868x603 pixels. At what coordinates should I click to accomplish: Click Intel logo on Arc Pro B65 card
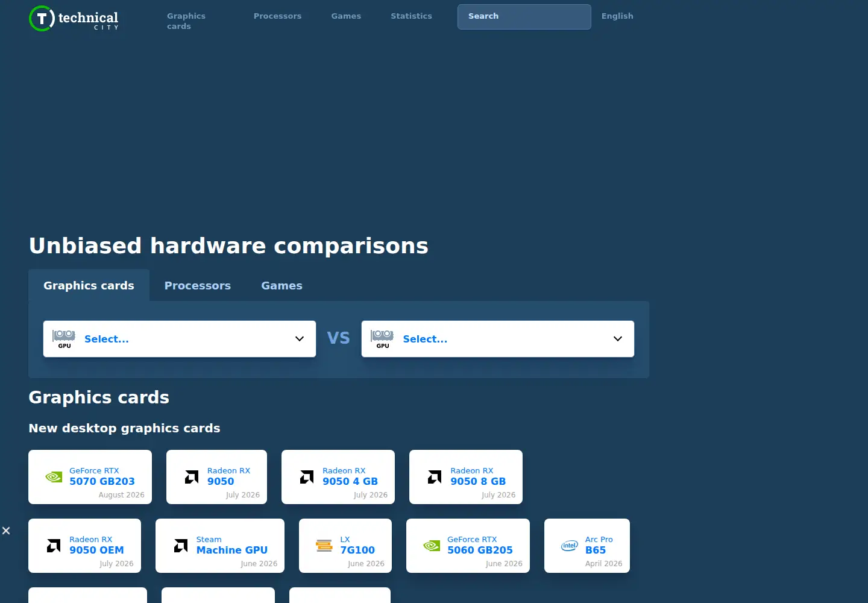(570, 546)
